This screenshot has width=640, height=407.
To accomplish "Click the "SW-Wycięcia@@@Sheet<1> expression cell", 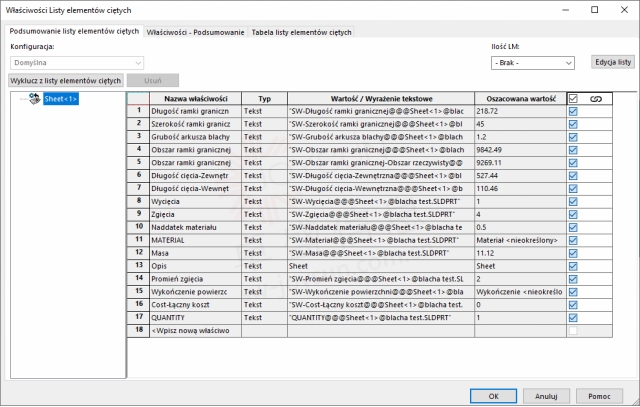I will pyautogui.click(x=381, y=202).
